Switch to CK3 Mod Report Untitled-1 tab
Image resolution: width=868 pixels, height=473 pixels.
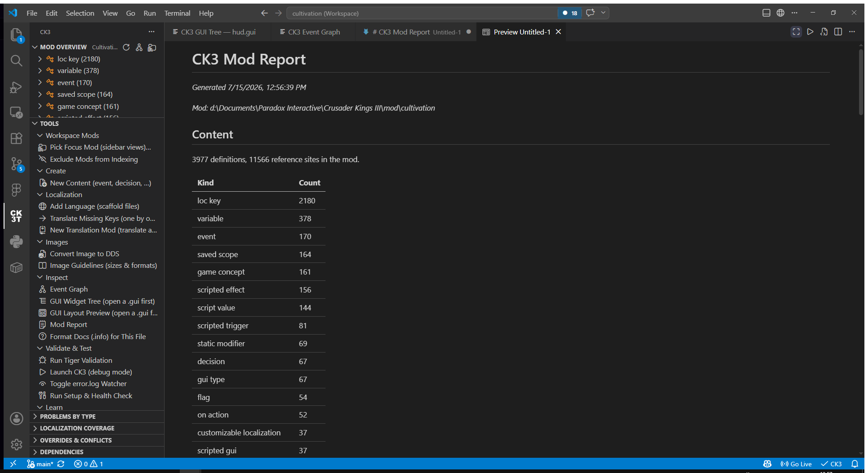417,32
